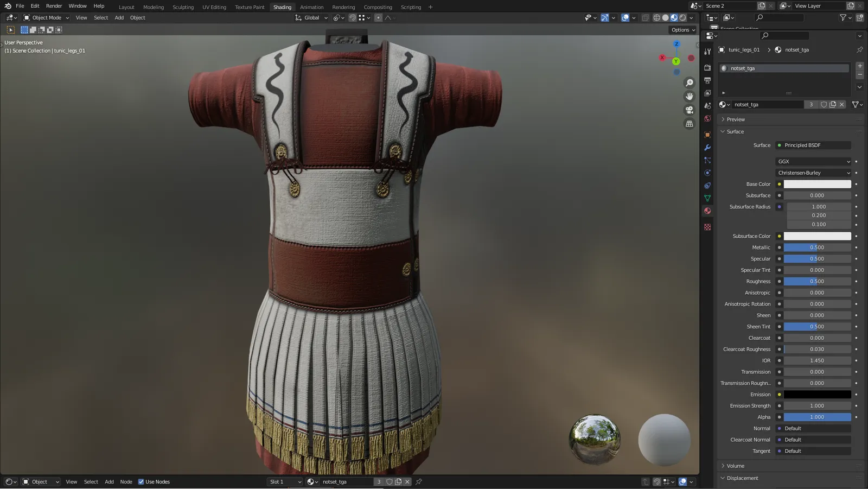
Task: Open the Output properties printer icon
Action: click(707, 80)
